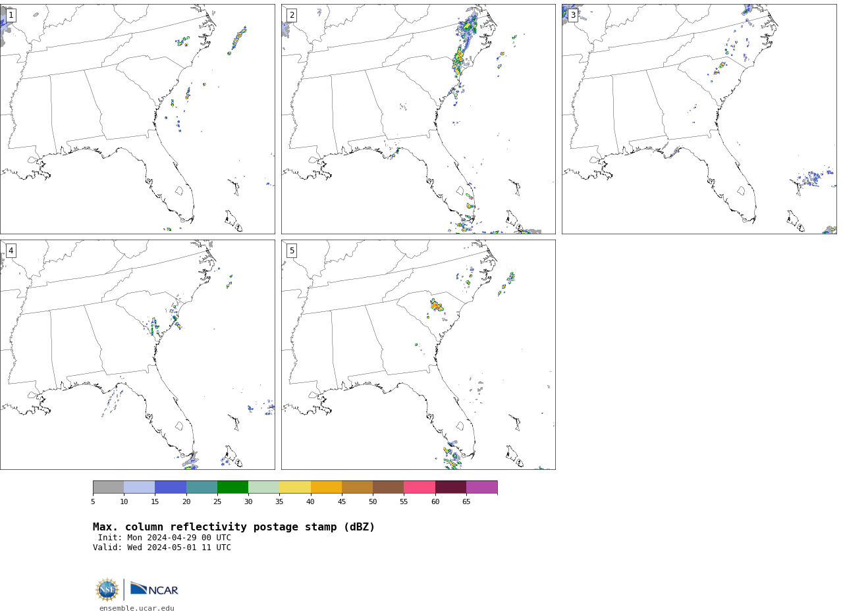This screenshot has height=616, width=843.
Task: Open ensemble member 2 reflectivity map
Action: [x=418, y=119]
